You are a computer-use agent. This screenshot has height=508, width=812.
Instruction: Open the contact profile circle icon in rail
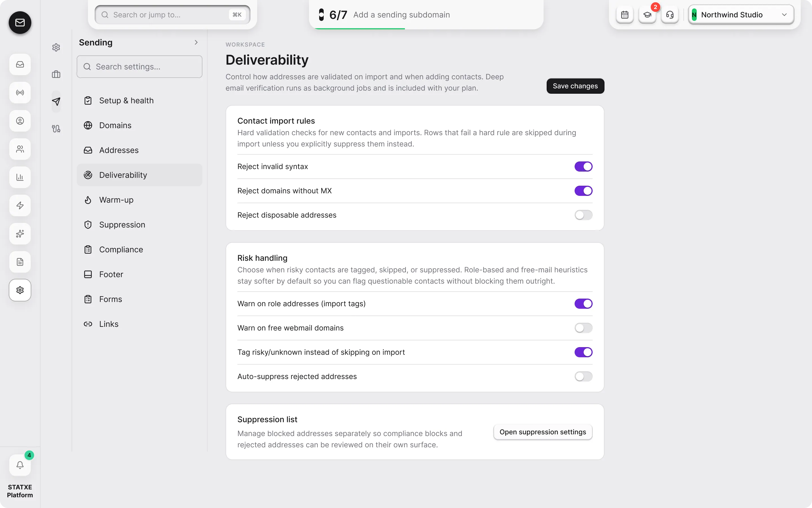(x=20, y=121)
